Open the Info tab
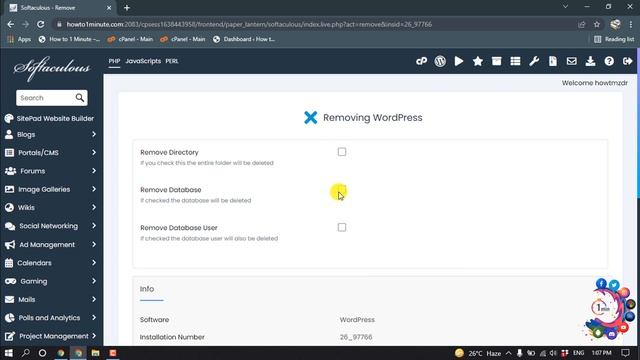The image size is (640, 360). 147,289
